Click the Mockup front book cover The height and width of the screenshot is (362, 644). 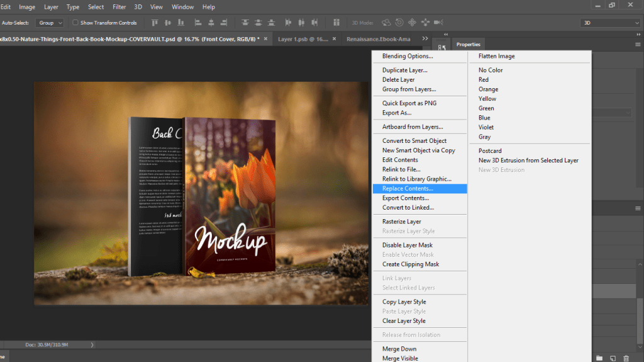click(x=229, y=195)
